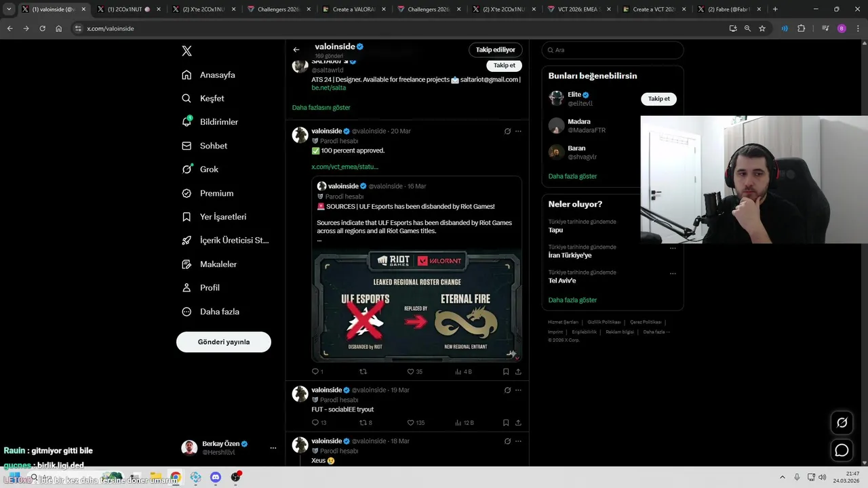Open Discord from the taskbar
868x488 pixels.
pyautogui.click(x=216, y=477)
